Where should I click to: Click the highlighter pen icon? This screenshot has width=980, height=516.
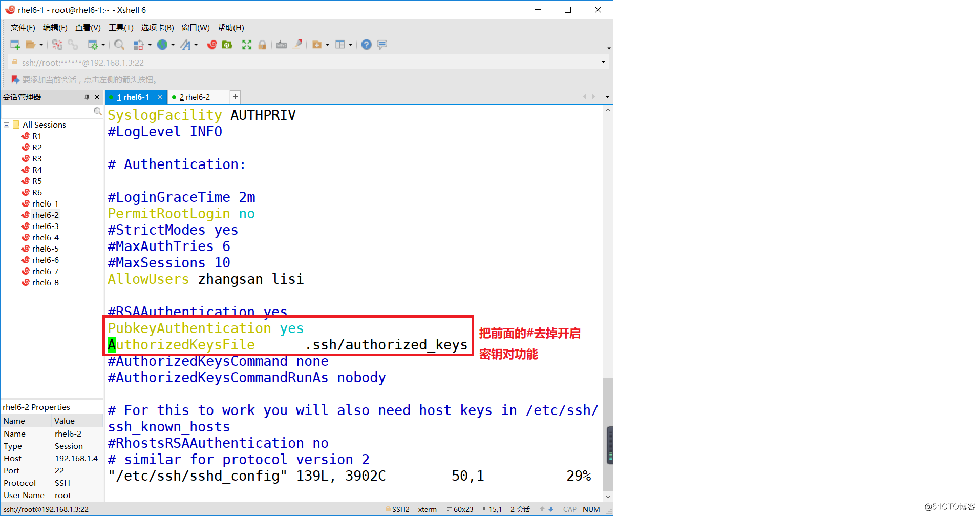click(297, 45)
